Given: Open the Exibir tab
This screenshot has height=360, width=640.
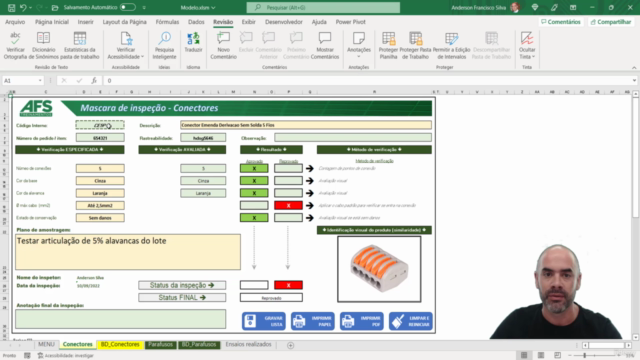Looking at the screenshot, I should [x=248, y=22].
